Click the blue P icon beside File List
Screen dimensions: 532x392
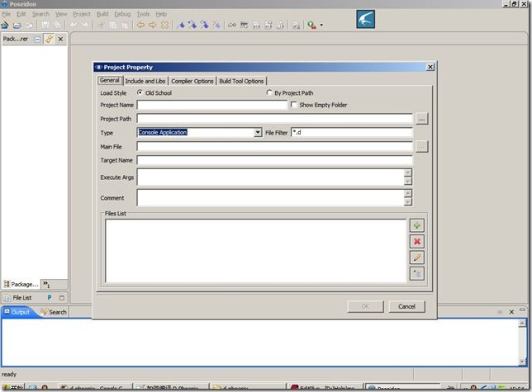(50, 297)
